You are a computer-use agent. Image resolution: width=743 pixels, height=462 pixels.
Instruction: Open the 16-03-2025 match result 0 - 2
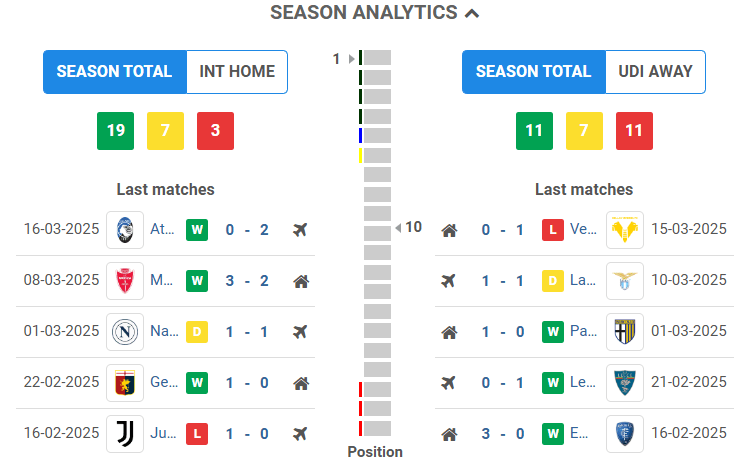[x=247, y=230]
